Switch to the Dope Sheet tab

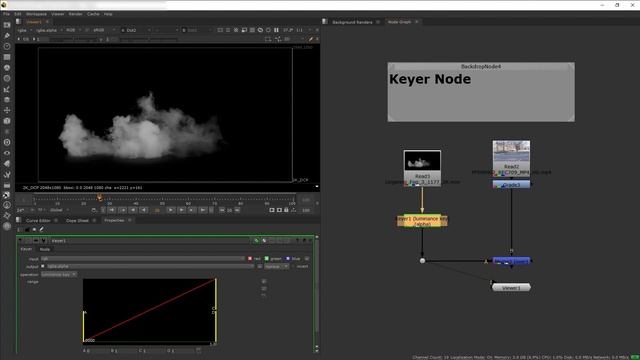pyautogui.click(x=78, y=220)
